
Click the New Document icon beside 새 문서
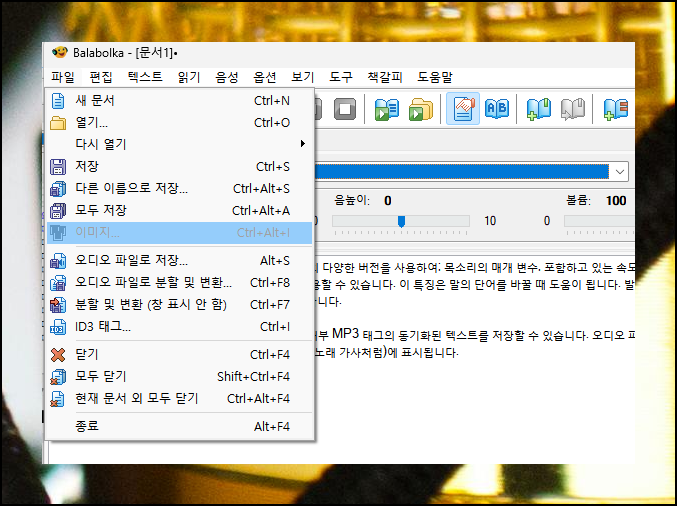(58, 101)
